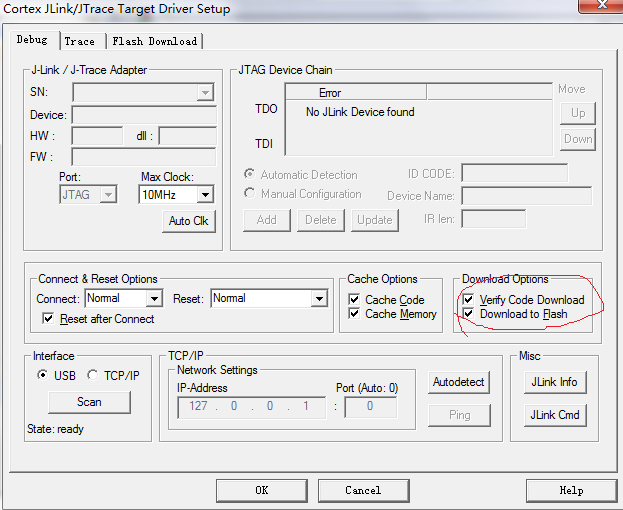Click the Delete device button

coord(321,220)
